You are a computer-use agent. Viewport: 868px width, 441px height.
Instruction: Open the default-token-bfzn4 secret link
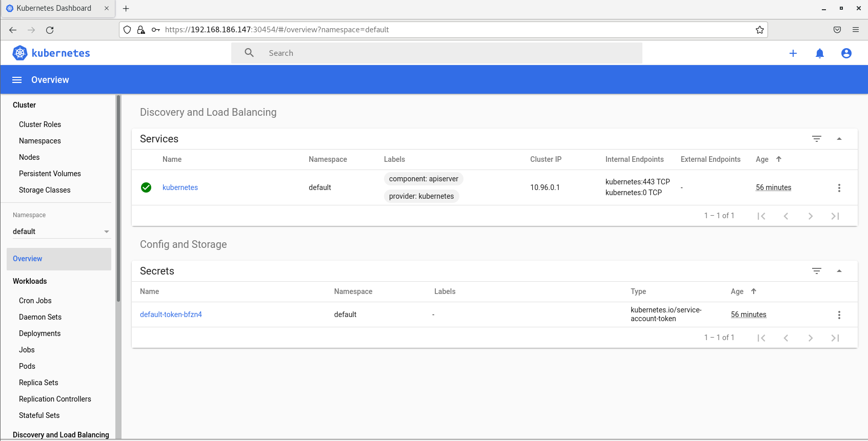click(171, 314)
